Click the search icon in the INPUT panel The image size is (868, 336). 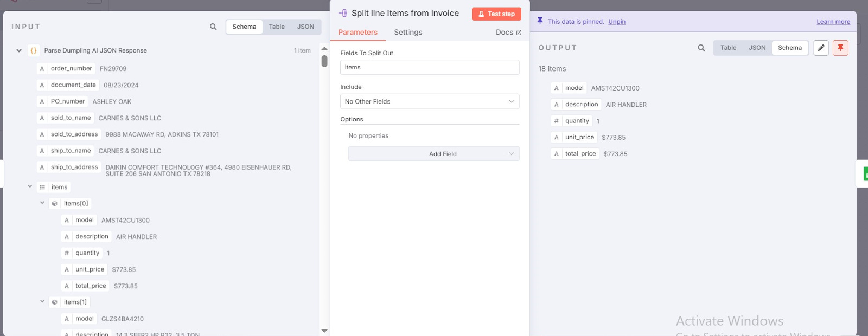pos(213,27)
